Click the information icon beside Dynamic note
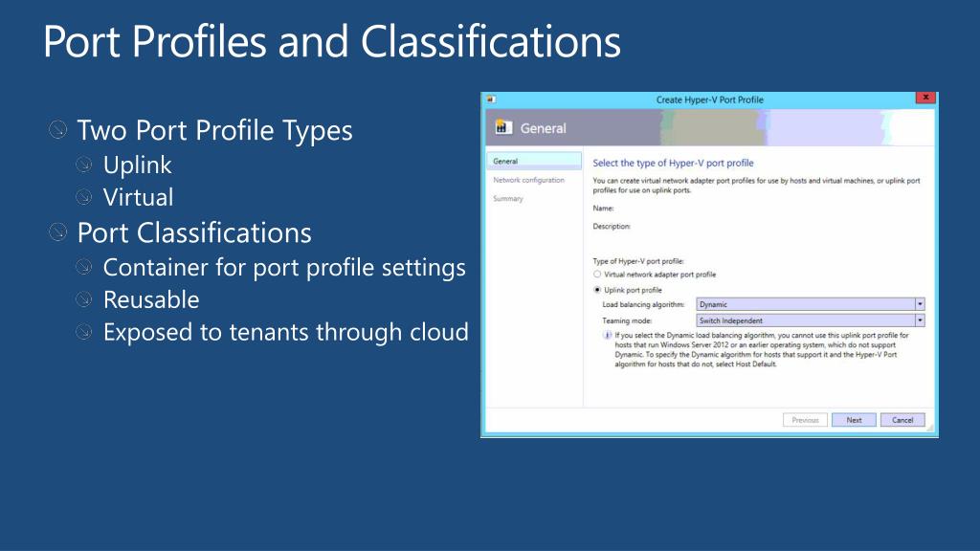 point(607,336)
